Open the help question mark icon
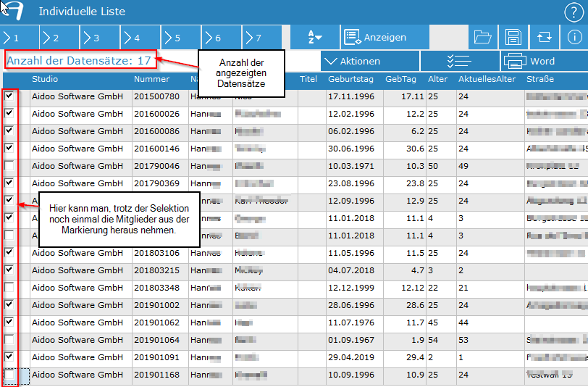The image size is (588, 387). tap(574, 13)
